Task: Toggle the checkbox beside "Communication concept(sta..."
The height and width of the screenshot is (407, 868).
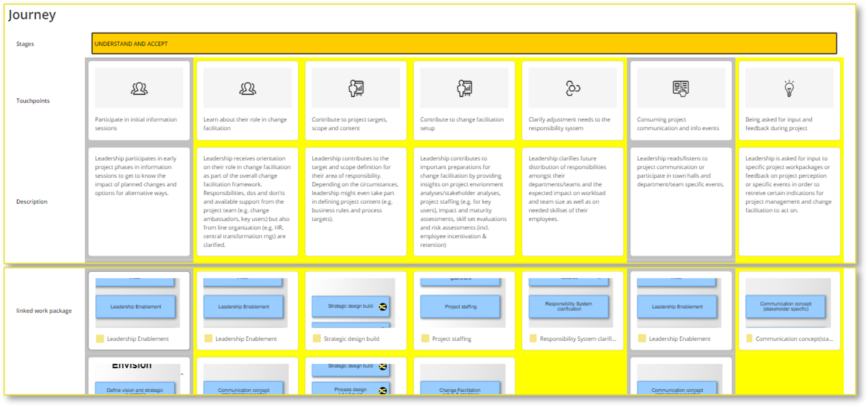Action: [x=750, y=339]
